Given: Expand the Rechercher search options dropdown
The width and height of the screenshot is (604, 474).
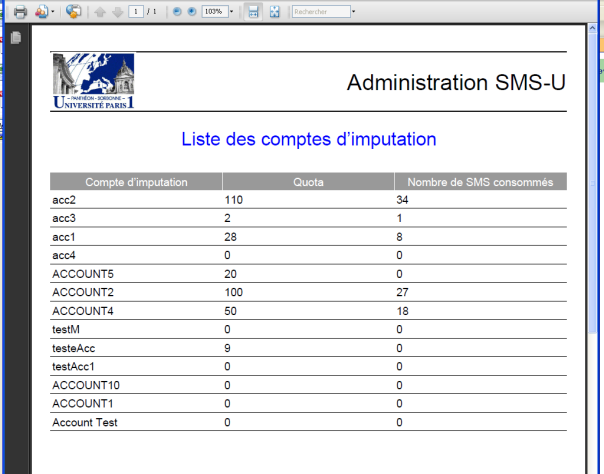Looking at the screenshot, I should click(352, 12).
